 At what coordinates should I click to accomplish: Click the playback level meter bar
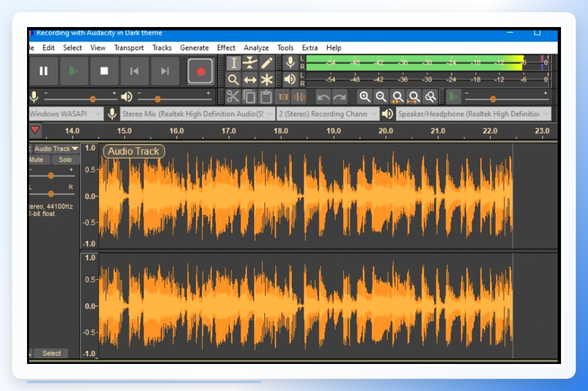tap(428, 79)
